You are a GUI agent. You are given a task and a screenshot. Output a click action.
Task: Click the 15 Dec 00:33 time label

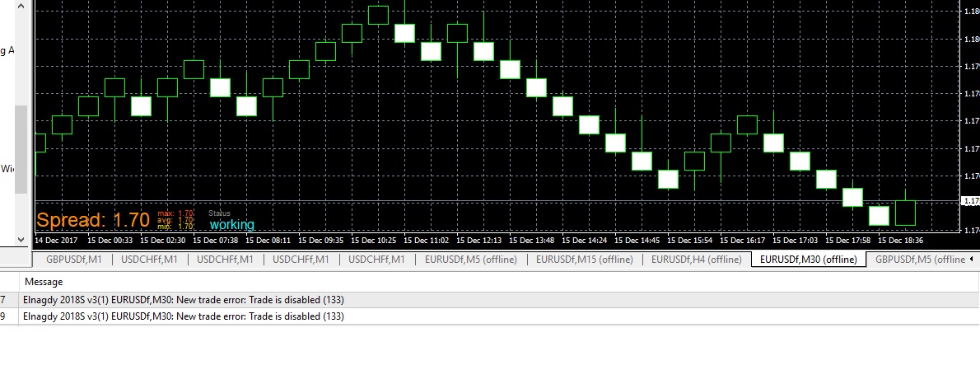(110, 240)
